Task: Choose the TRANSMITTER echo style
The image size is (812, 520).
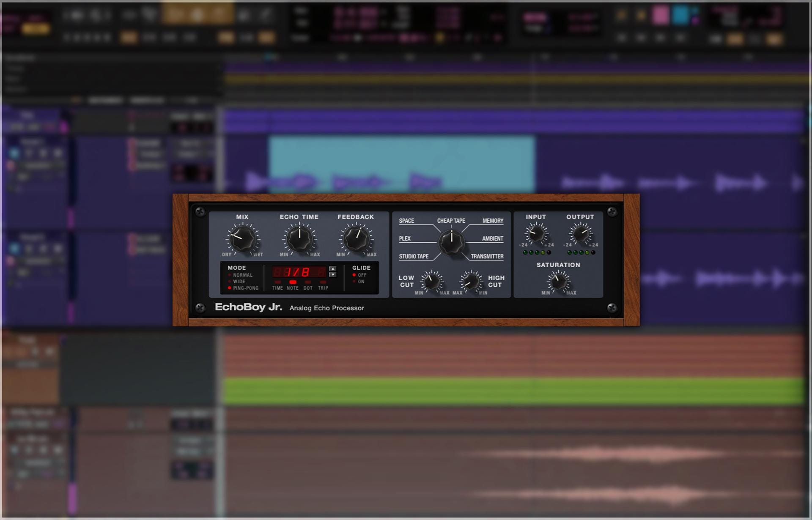Action: click(x=487, y=256)
